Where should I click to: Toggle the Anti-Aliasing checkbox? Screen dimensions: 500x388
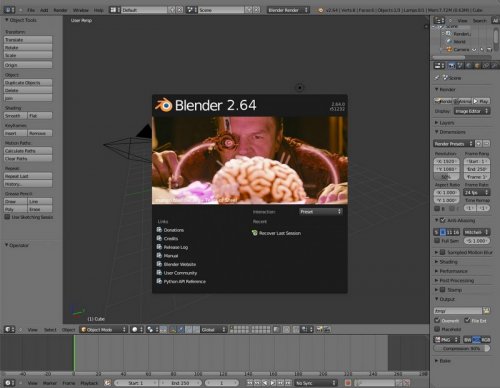[443, 220]
